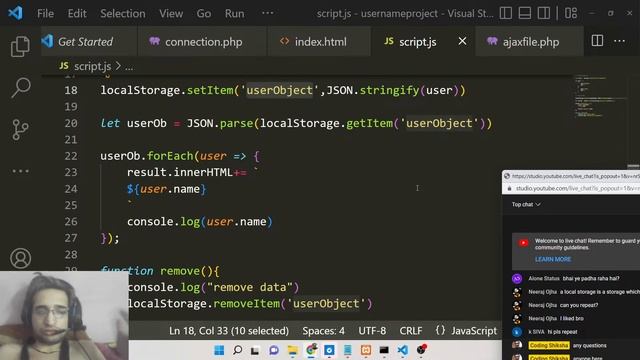Close the script.js tab
640x360 pixels.
tap(462, 41)
